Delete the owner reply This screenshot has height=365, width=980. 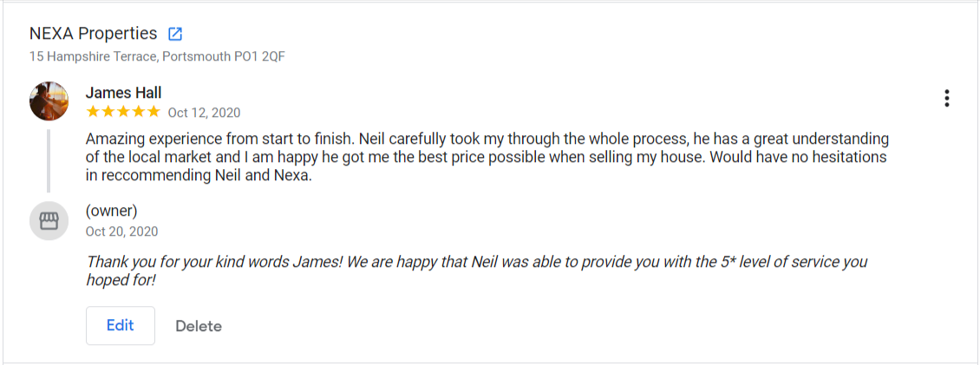pyautogui.click(x=199, y=326)
